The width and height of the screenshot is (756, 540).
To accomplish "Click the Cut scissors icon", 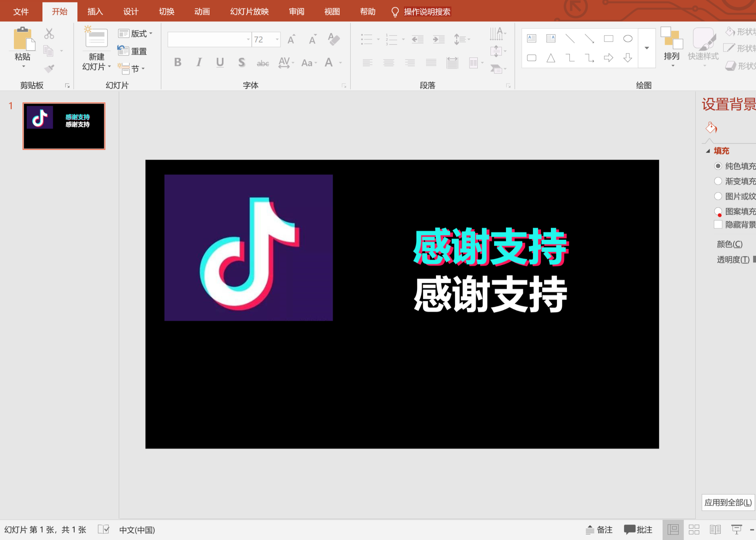I will (49, 34).
